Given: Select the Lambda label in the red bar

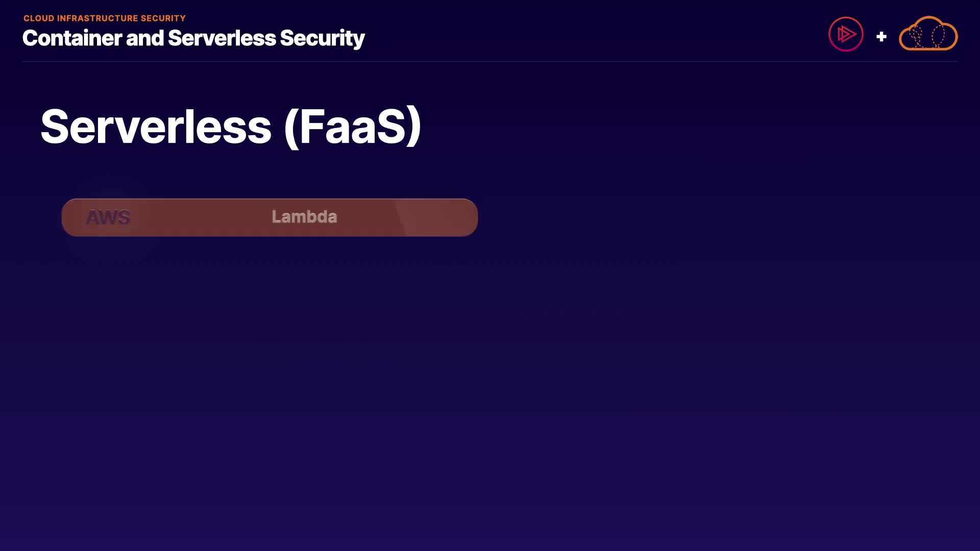Looking at the screenshot, I should click(304, 217).
